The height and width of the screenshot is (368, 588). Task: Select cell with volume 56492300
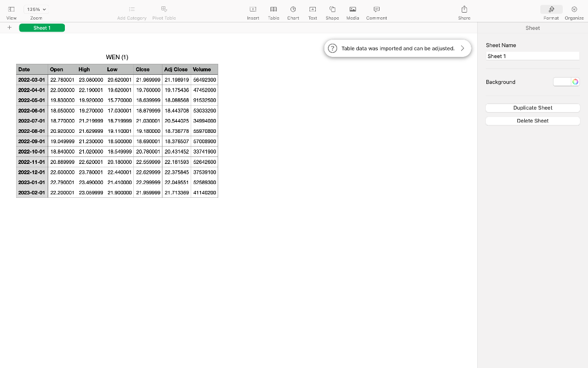tap(204, 80)
